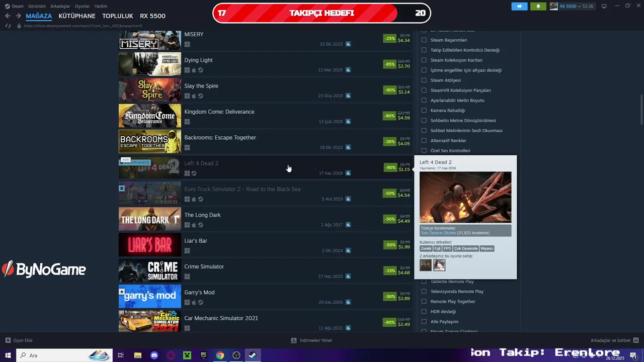The image size is (644, 362).
Task: Click the Steam icon in the taskbar
Action: click(253, 355)
